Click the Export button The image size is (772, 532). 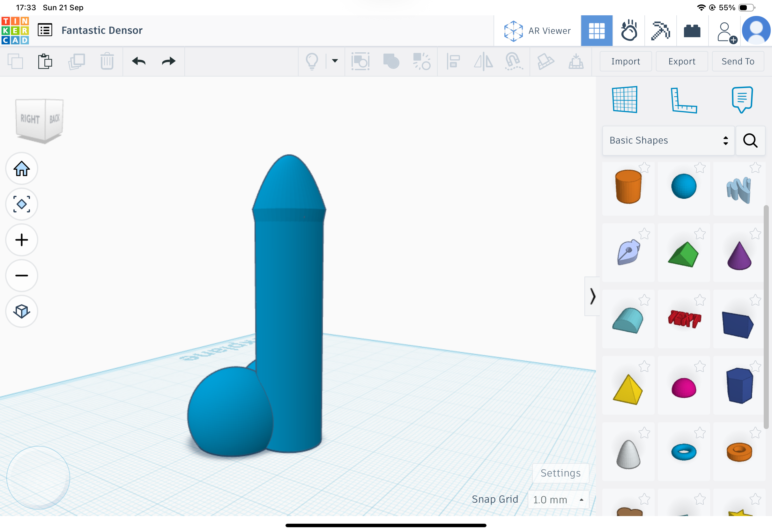(682, 61)
